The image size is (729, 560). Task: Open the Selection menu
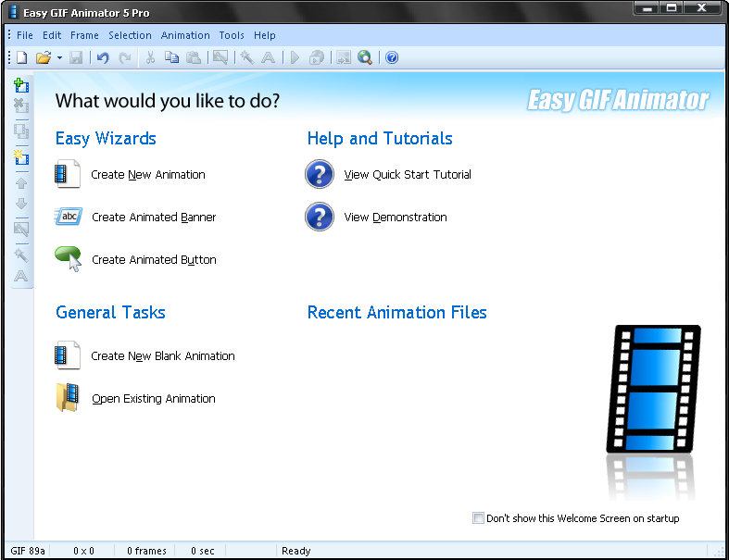(131, 35)
